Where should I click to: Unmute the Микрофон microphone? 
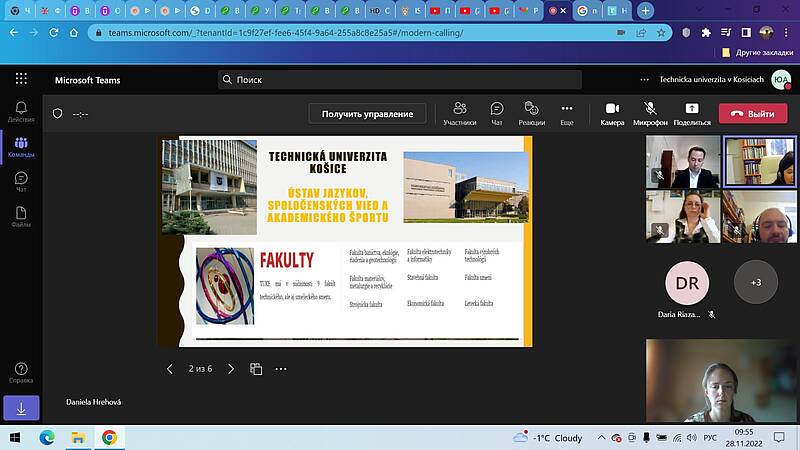[x=650, y=113]
